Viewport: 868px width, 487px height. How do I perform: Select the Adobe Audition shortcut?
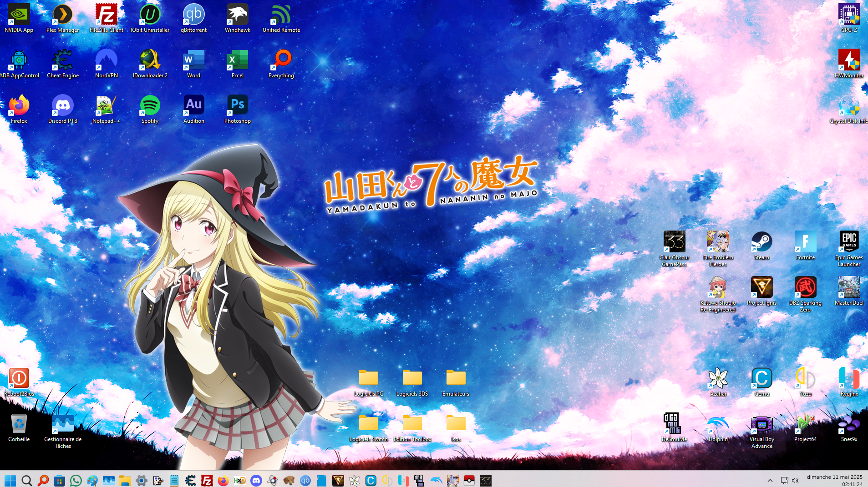click(194, 109)
